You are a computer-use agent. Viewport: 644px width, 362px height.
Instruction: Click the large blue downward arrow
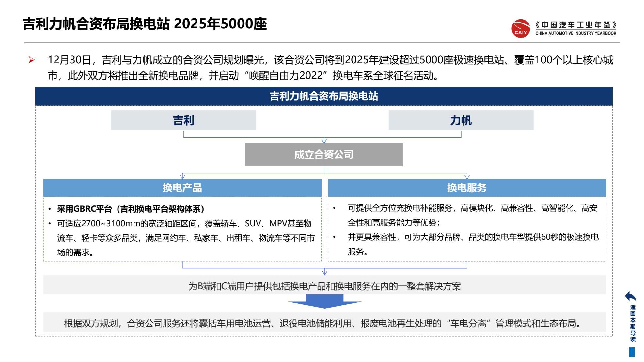click(324, 301)
